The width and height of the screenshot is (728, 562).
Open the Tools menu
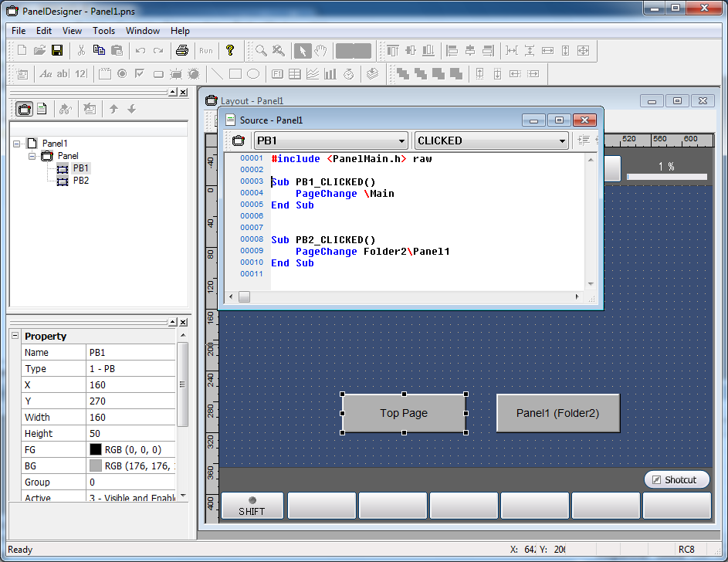pos(103,31)
